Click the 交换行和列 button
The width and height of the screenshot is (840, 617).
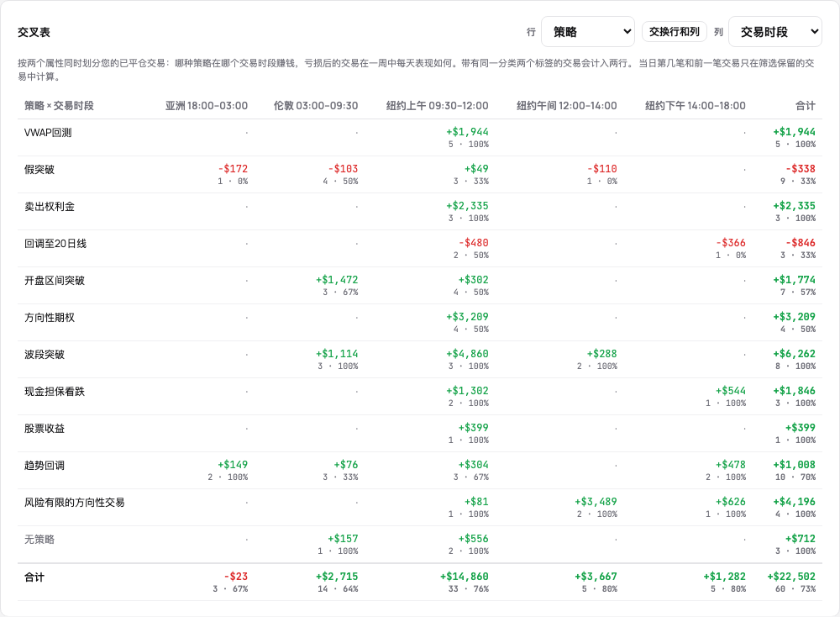(x=675, y=32)
